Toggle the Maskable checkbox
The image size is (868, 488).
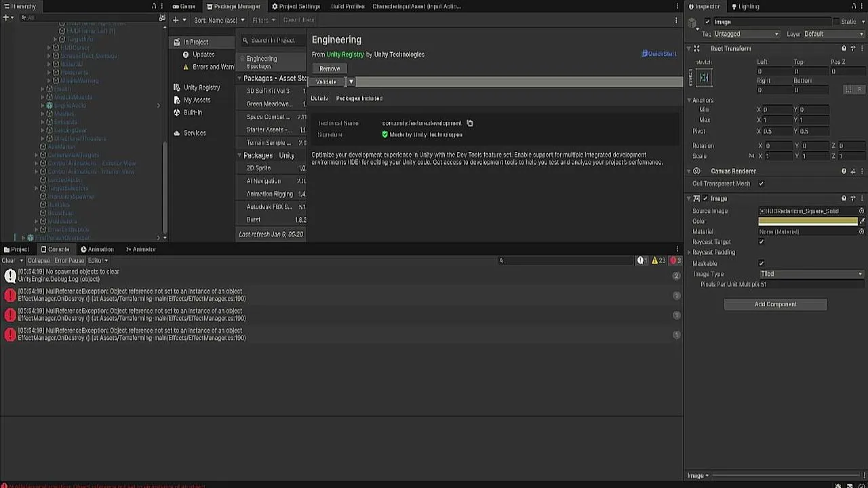(761, 264)
